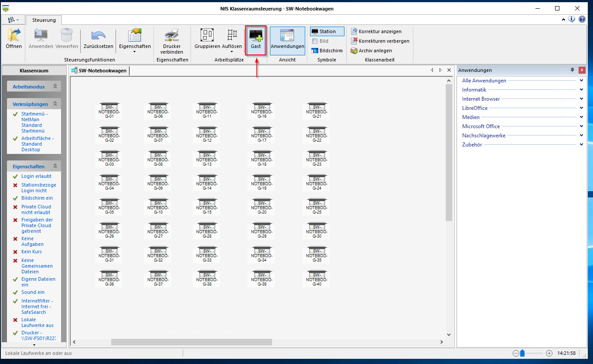Click the zoom in plus button

pos(549,353)
